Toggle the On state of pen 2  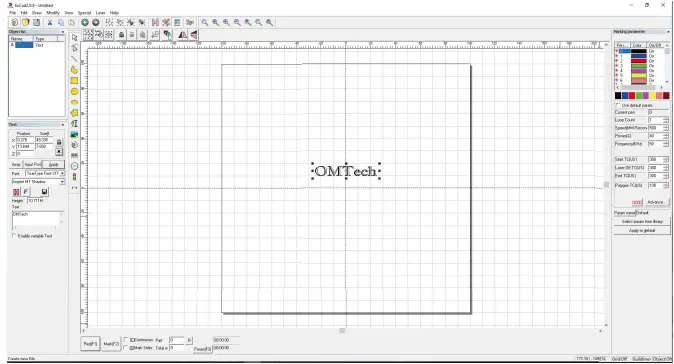pos(652,61)
